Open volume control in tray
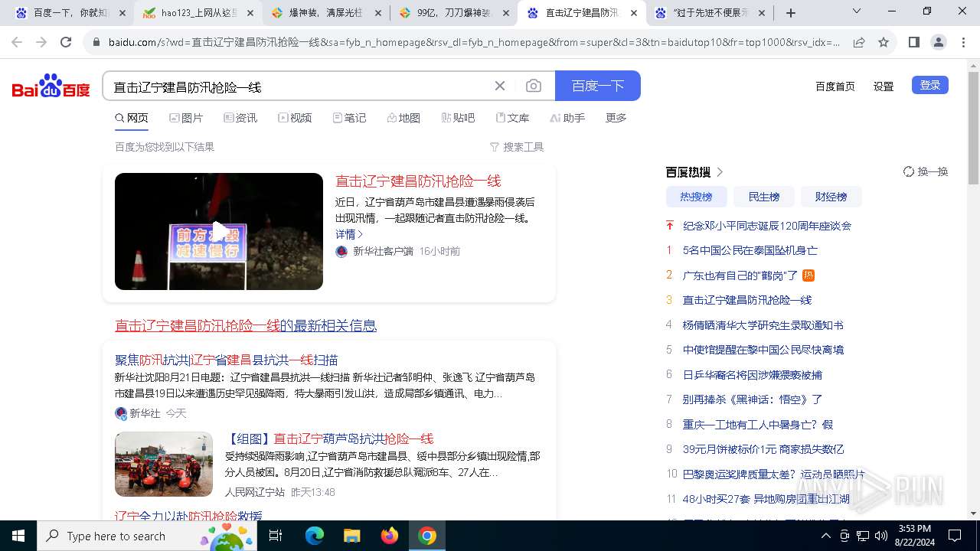This screenshot has height=551, width=980. pos(881,536)
